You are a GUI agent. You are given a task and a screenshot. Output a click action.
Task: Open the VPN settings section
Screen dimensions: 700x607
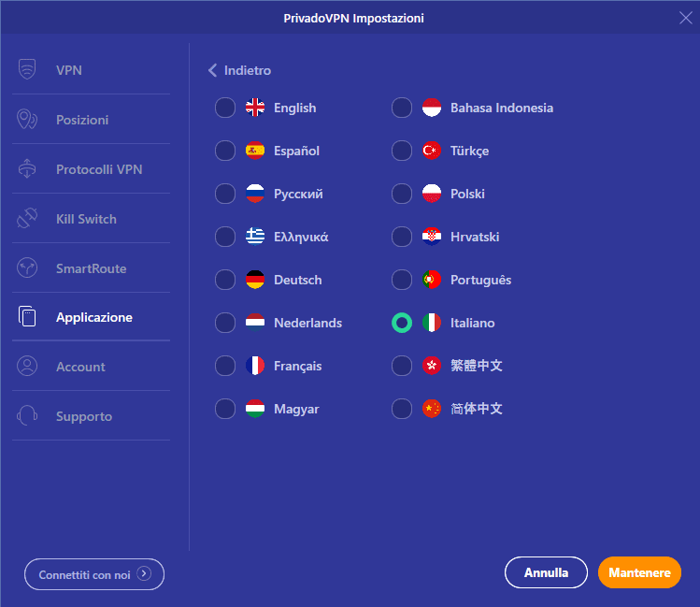91,69
